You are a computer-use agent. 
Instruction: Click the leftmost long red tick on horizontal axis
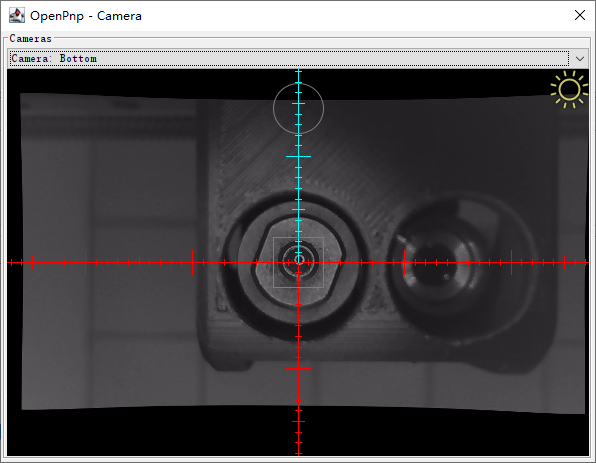(x=86, y=262)
